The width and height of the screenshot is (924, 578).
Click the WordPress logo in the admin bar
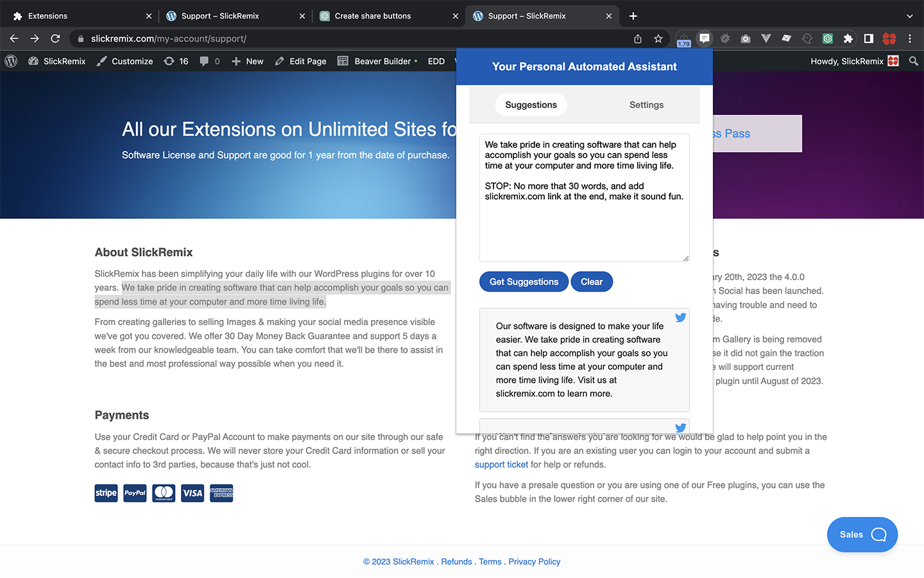pos(10,61)
